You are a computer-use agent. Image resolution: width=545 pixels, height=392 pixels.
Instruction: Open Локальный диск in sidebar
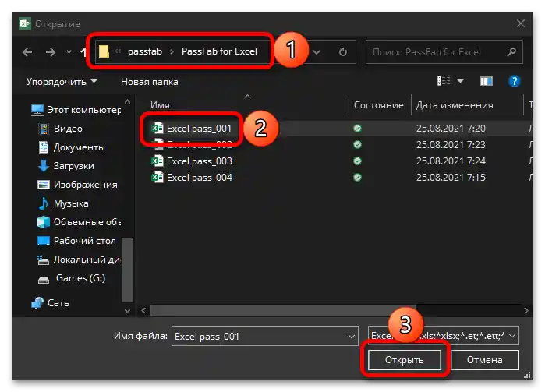(x=80, y=260)
